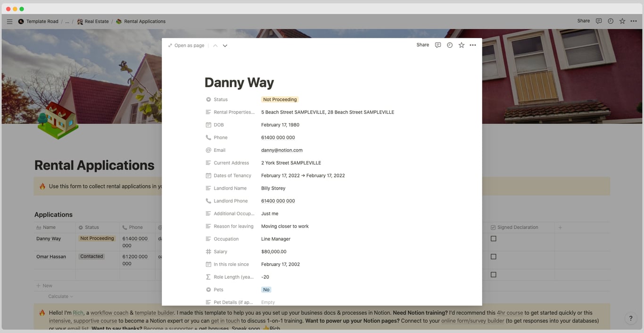Click Occupation value Line Manager
The image size is (644, 333).
tap(276, 239)
